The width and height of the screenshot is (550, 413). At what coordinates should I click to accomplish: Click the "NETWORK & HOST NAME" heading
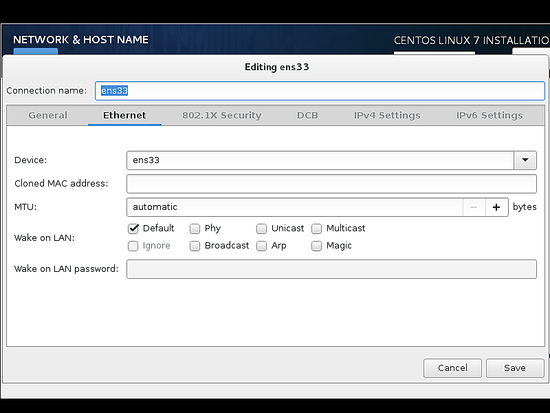point(81,40)
